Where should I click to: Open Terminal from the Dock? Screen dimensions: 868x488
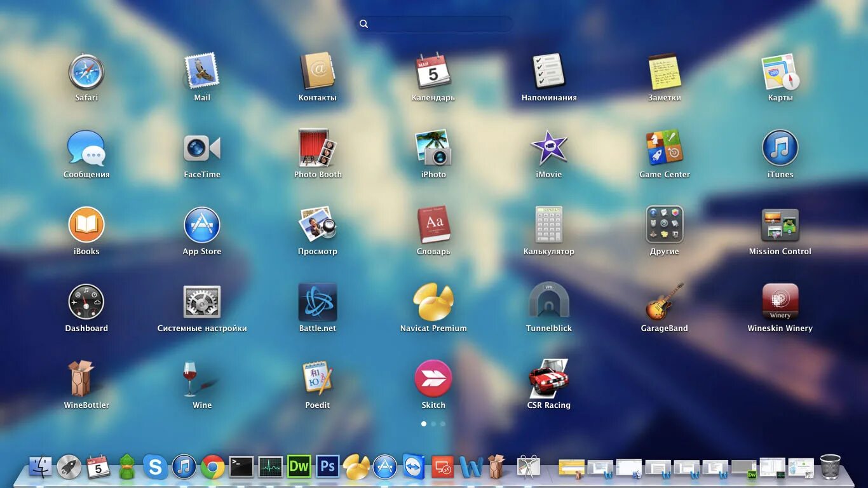241,467
